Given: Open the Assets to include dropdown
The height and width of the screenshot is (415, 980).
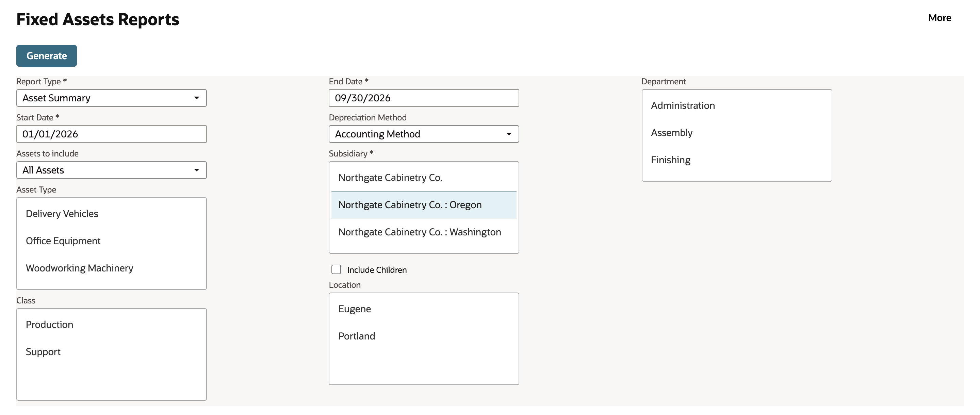Looking at the screenshot, I should (x=112, y=170).
